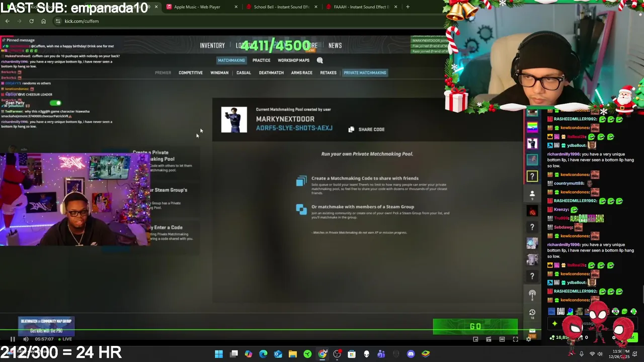Click the globe search icon beside Workshop Maps

coord(319,60)
